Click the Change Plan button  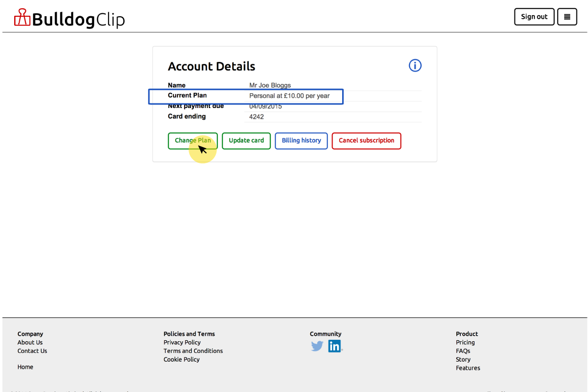193,140
